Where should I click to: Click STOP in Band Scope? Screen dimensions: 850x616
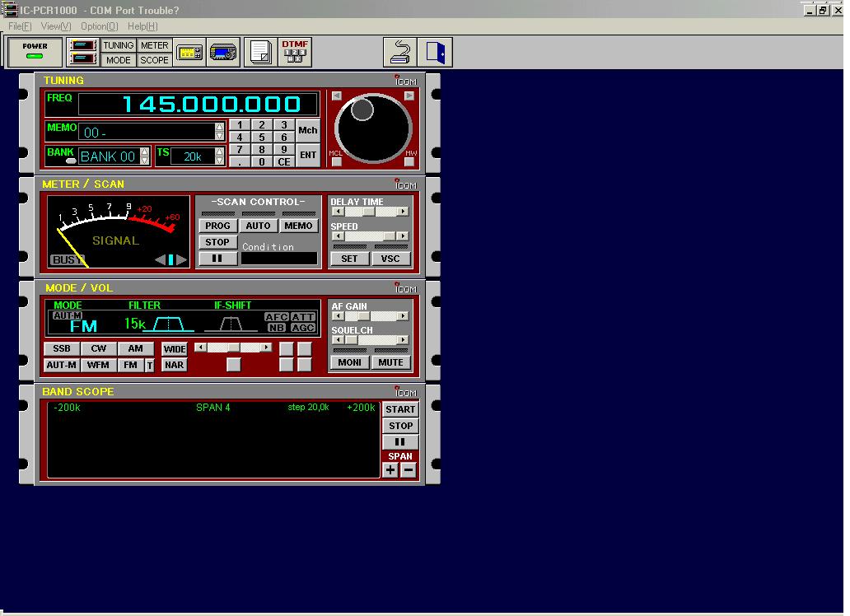tap(400, 426)
